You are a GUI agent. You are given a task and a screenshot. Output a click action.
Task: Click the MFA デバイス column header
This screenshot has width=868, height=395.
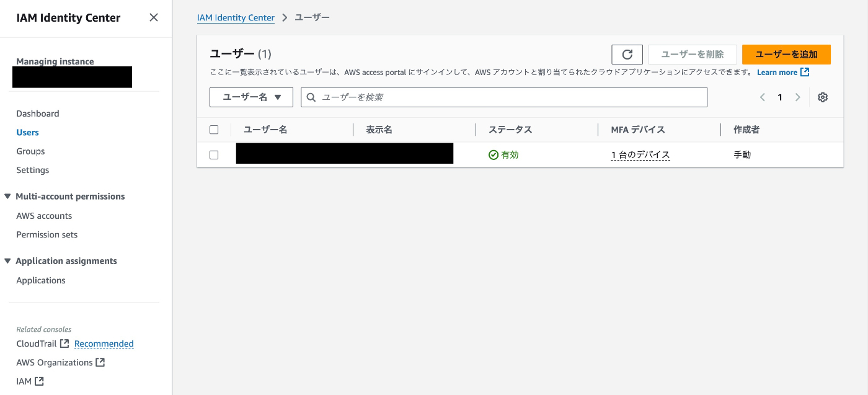point(638,130)
